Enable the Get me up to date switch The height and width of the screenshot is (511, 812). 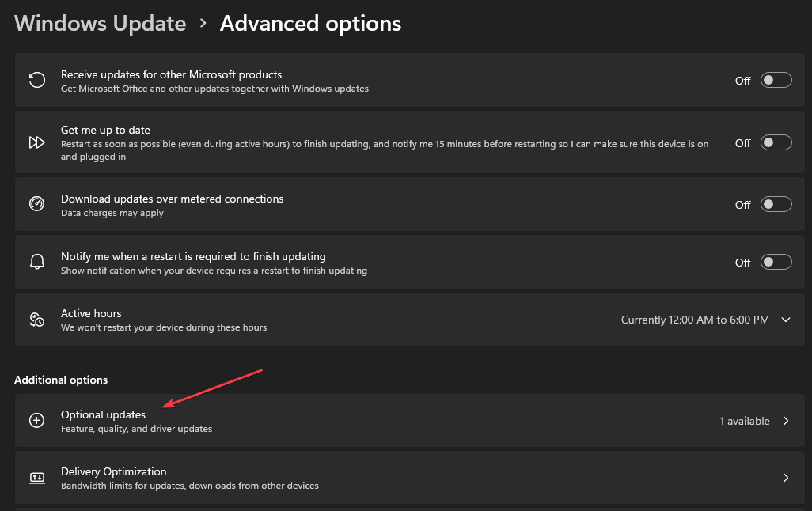[776, 142]
